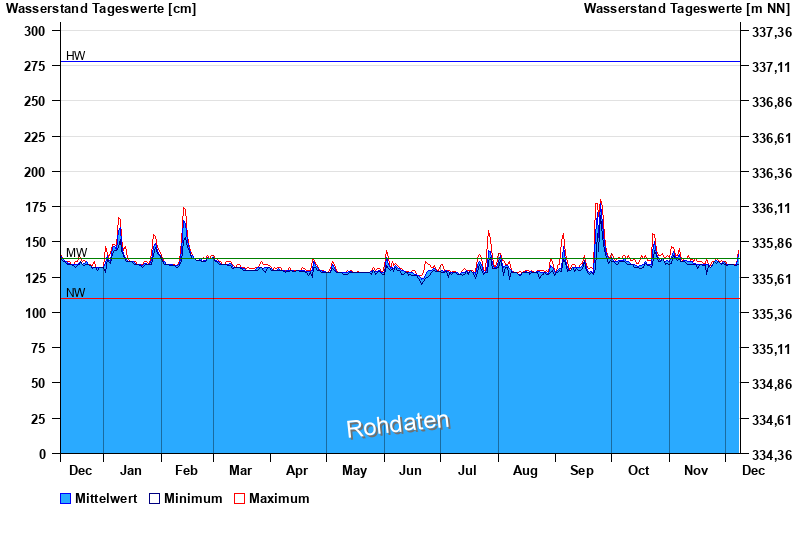Click the highest water-level peak in September
The width and height of the screenshot is (800, 550).
pos(600,200)
